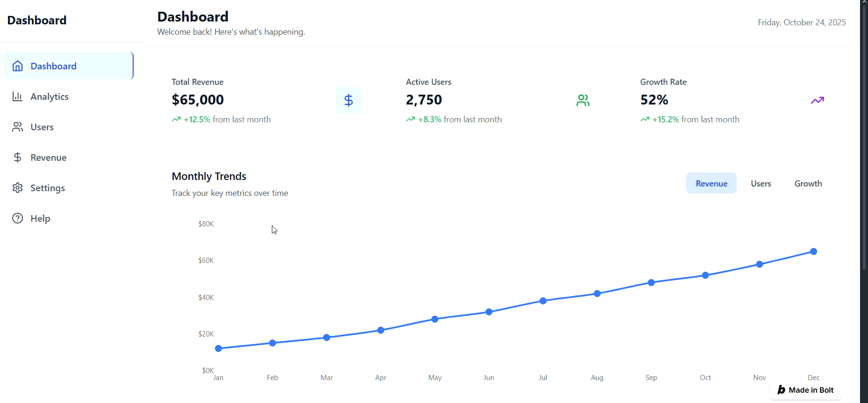Click the blue dollar icon on Total Revenue card
The height and width of the screenshot is (403, 868).
click(x=348, y=100)
